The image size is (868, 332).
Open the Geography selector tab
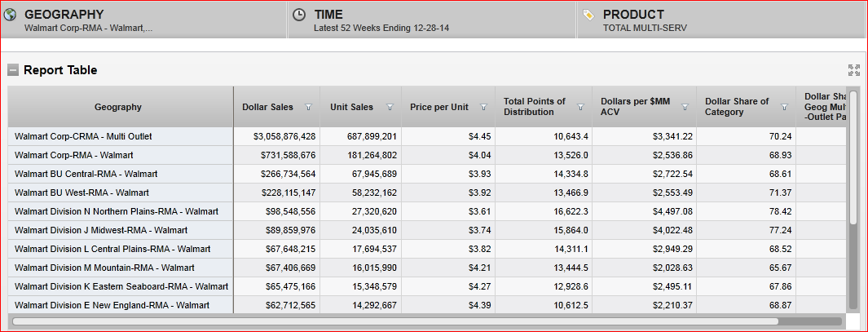[x=143, y=20]
